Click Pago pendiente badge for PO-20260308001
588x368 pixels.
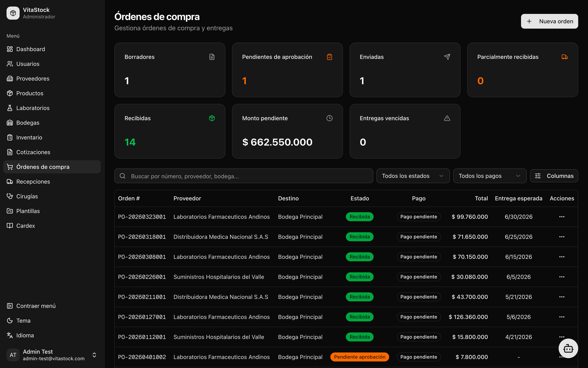coord(419,257)
